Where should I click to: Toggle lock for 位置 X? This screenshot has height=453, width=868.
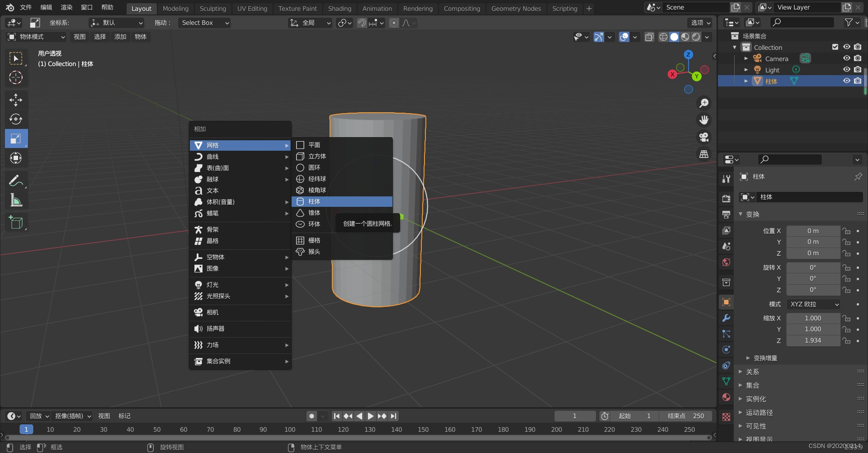coord(846,231)
